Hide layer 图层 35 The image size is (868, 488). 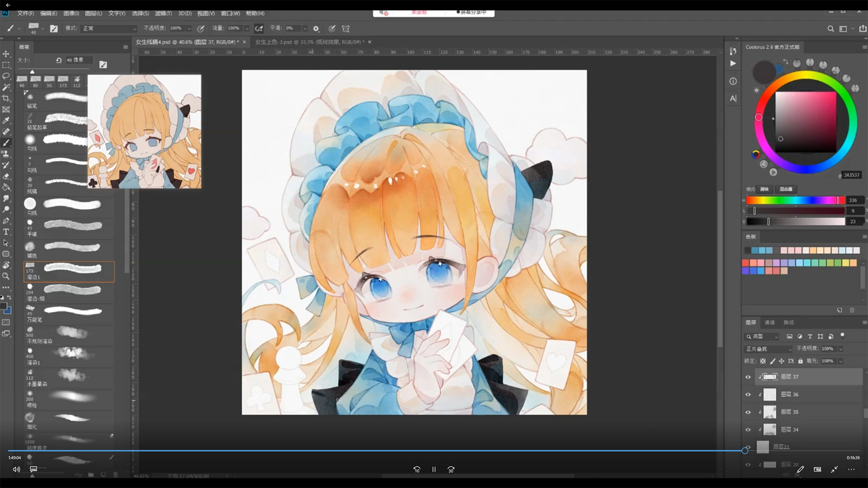click(x=748, y=412)
